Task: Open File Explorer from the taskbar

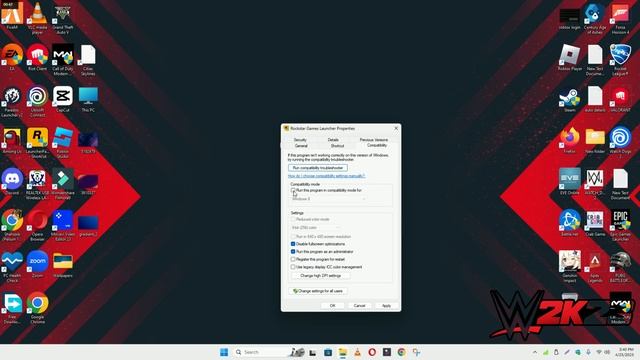Action: pyautogui.click(x=342, y=352)
